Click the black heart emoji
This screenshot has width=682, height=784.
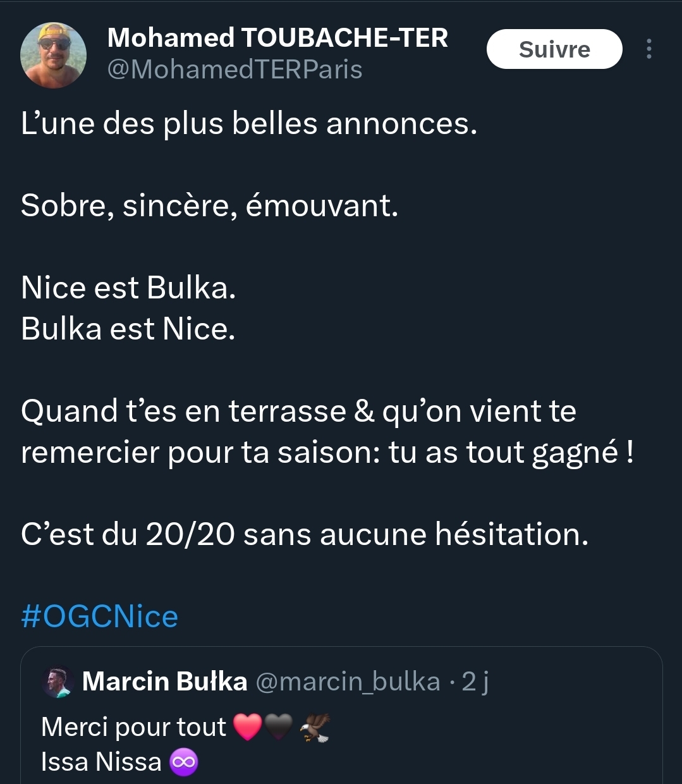point(279,727)
